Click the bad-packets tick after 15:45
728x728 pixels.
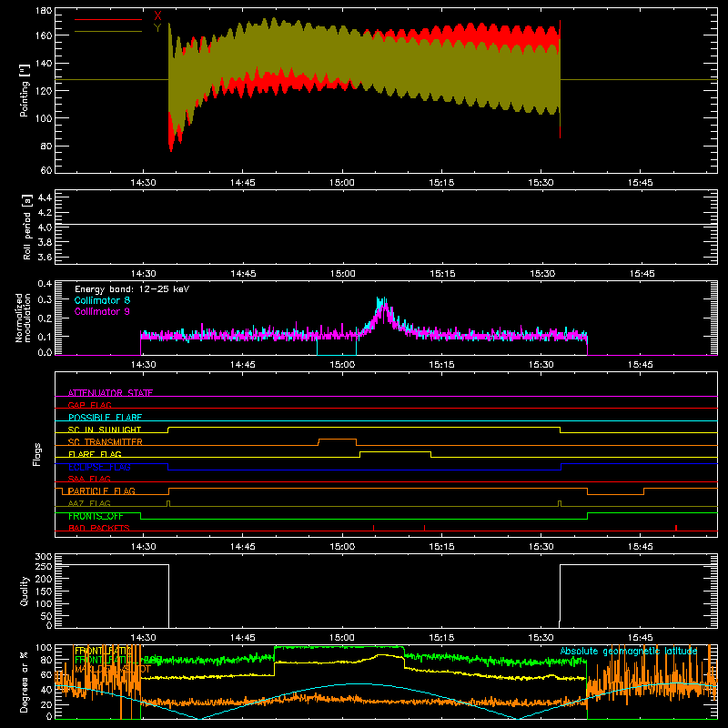coord(676,528)
